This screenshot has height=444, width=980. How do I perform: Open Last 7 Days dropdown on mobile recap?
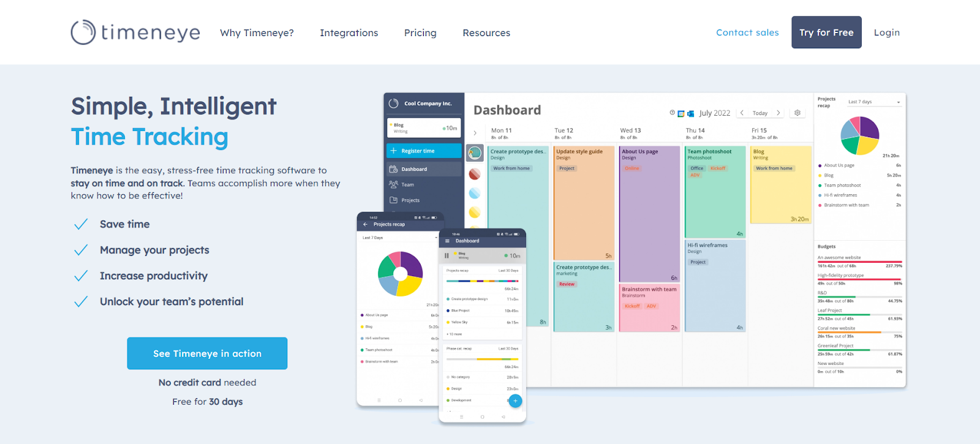399,238
